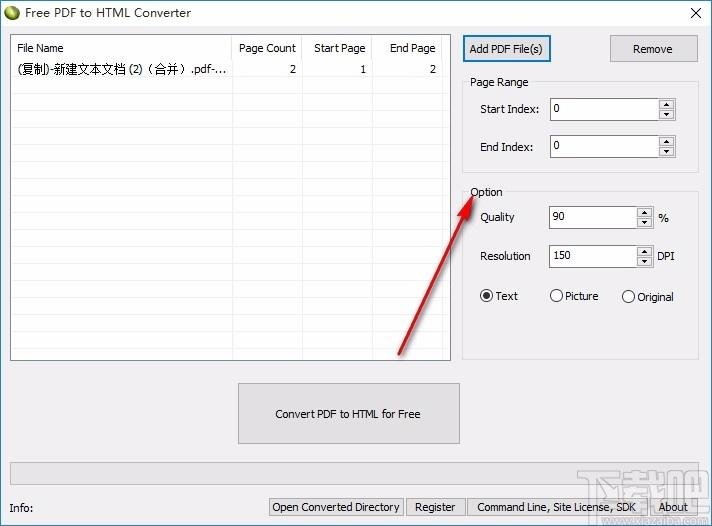Click the Page Count column header

pyautogui.click(x=267, y=48)
